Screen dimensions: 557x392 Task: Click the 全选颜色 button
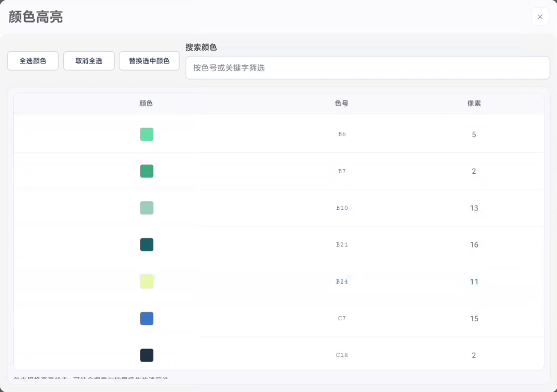pyautogui.click(x=32, y=61)
